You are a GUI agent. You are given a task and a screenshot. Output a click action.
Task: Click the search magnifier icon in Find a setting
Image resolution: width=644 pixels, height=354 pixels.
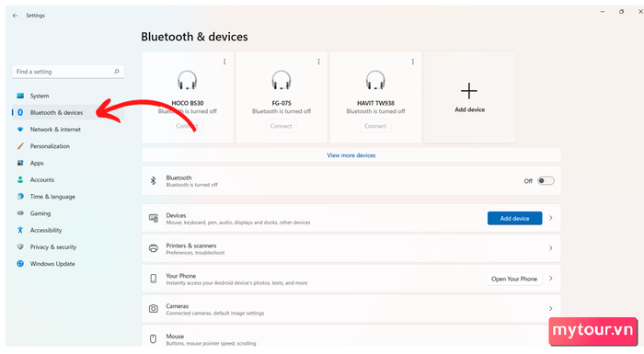(x=117, y=72)
